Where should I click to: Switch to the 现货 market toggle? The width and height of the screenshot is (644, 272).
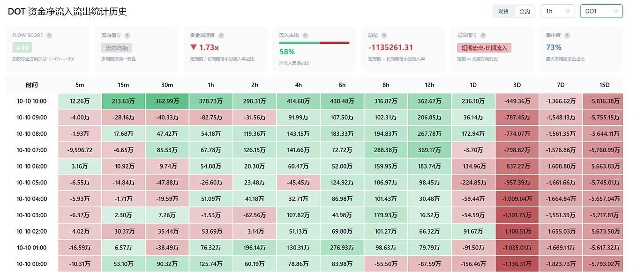[x=503, y=11]
